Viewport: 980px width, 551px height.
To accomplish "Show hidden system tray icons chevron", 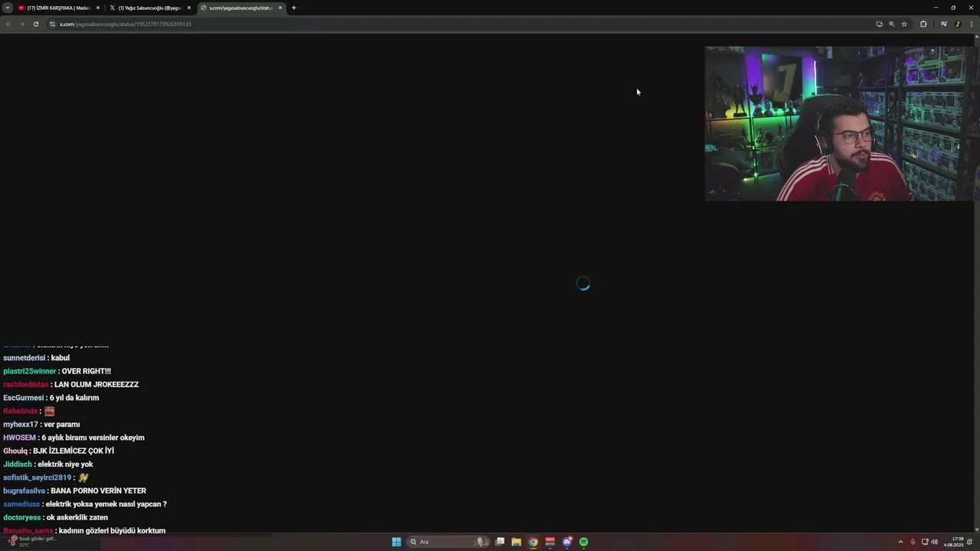I will (900, 542).
